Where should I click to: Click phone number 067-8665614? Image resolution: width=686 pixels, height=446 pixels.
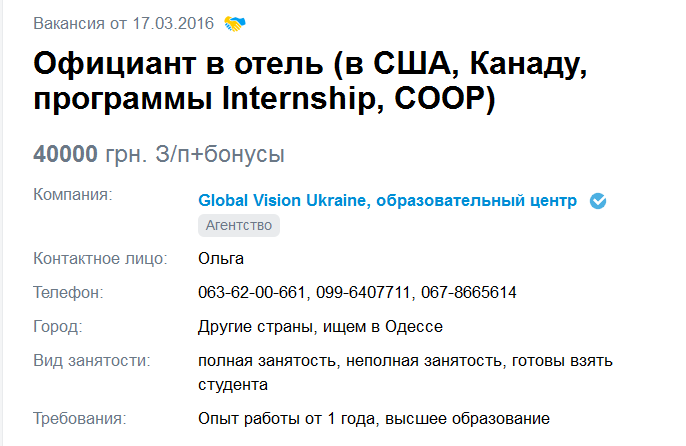click(x=468, y=292)
